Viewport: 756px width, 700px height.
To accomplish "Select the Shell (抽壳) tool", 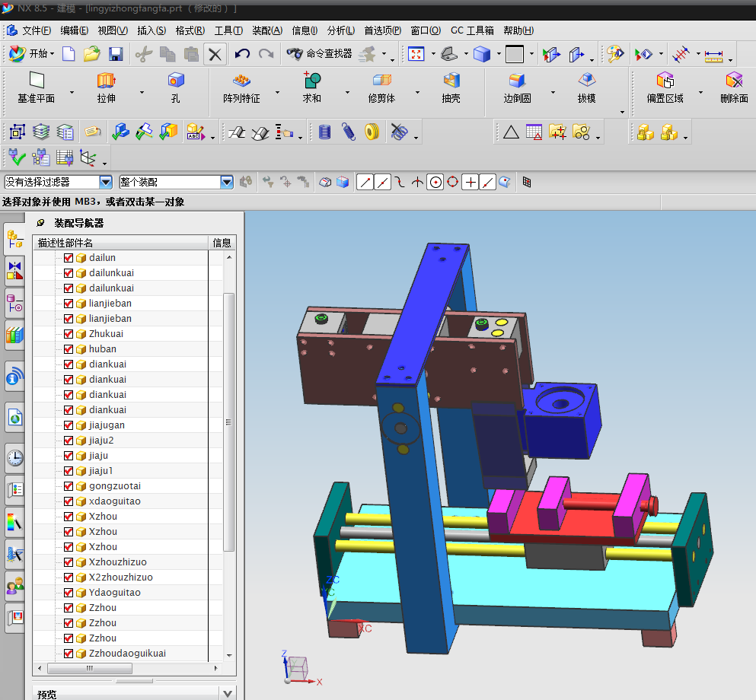I will (x=451, y=87).
